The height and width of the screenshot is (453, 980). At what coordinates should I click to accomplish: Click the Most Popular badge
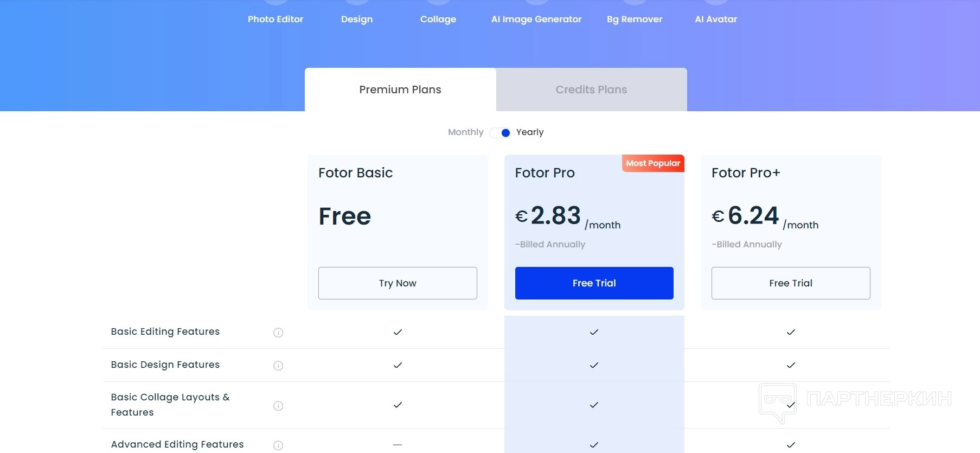pyautogui.click(x=653, y=163)
